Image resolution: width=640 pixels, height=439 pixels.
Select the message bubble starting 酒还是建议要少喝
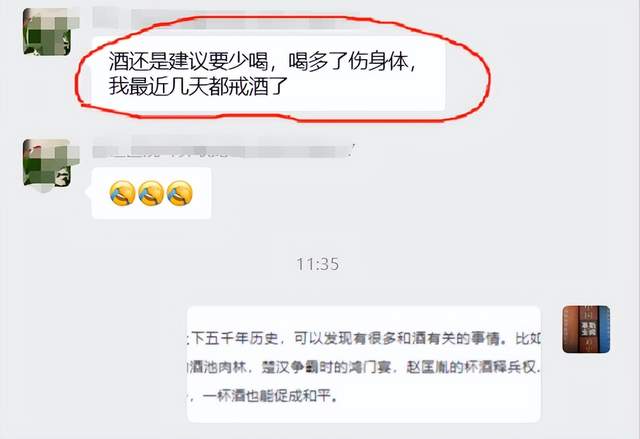(x=268, y=73)
